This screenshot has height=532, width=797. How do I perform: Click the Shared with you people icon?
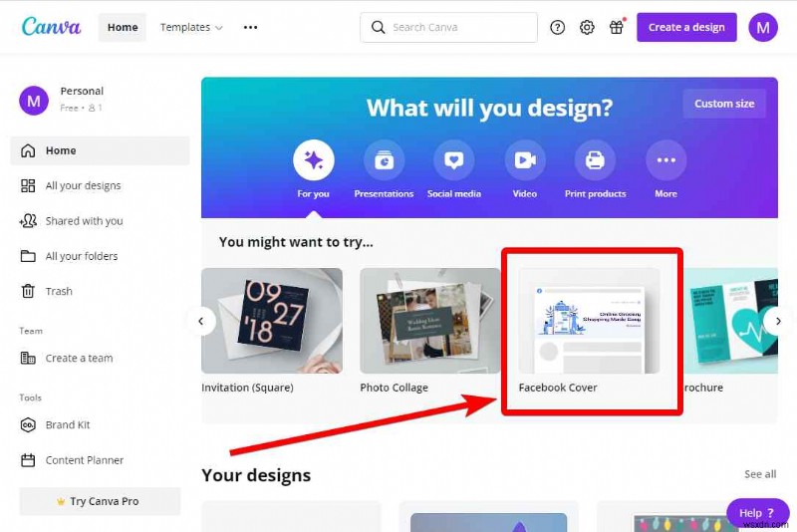(28, 220)
